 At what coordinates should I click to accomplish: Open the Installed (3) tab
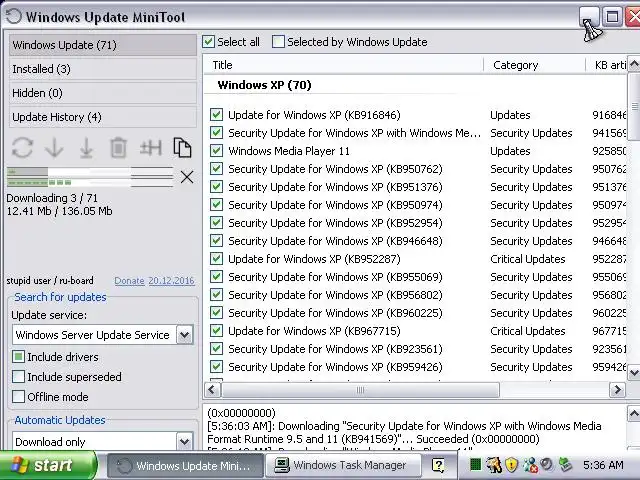point(102,69)
